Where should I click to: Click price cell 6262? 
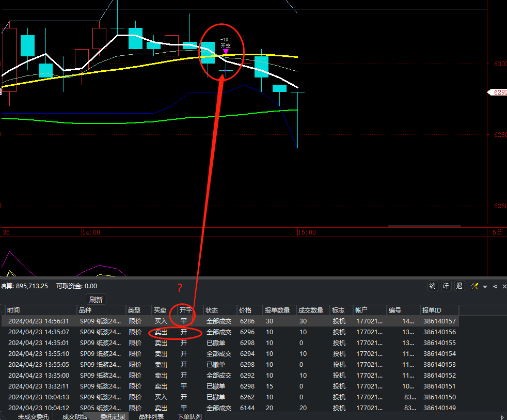pyautogui.click(x=247, y=397)
